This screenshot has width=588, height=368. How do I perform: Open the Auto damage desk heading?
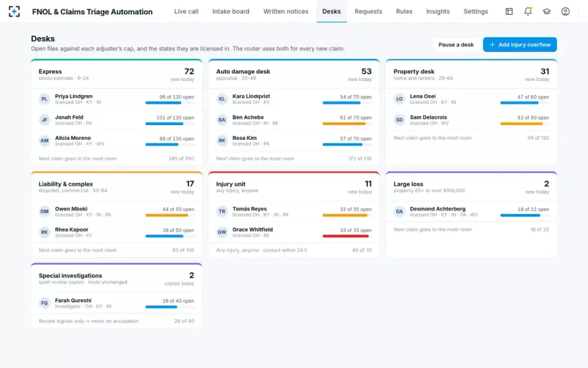pyautogui.click(x=243, y=72)
